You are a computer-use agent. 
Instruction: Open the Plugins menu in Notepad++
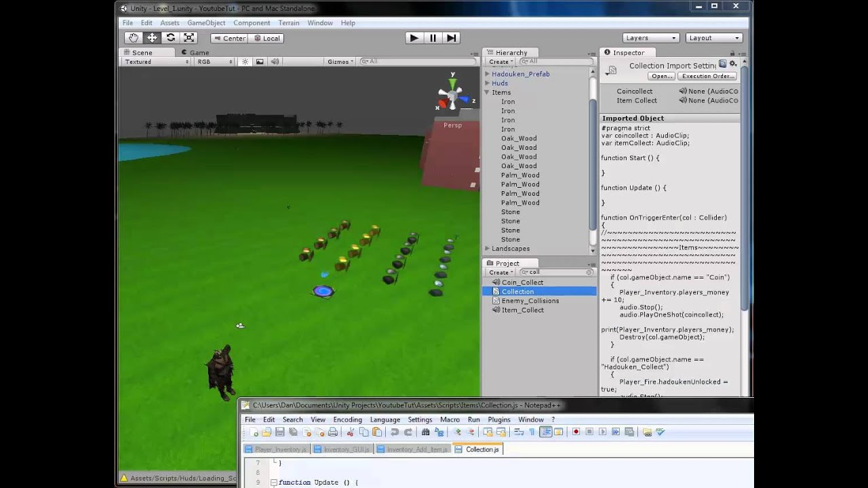[499, 420]
